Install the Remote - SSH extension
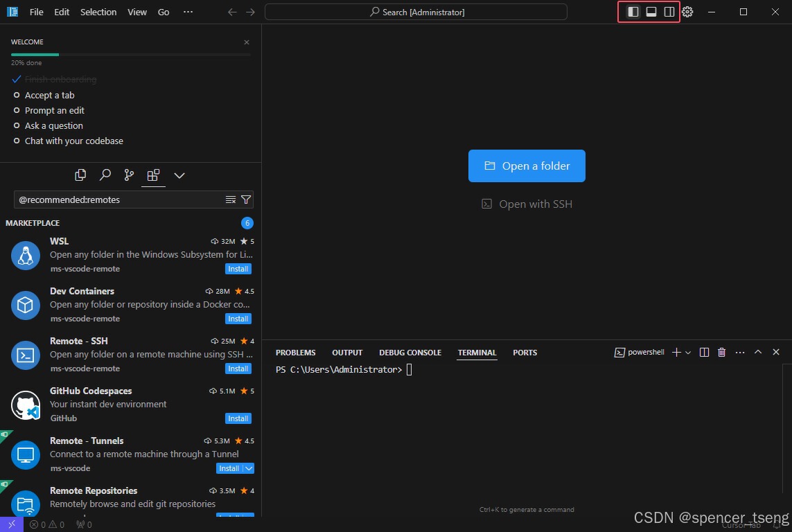The image size is (792, 532). click(238, 369)
